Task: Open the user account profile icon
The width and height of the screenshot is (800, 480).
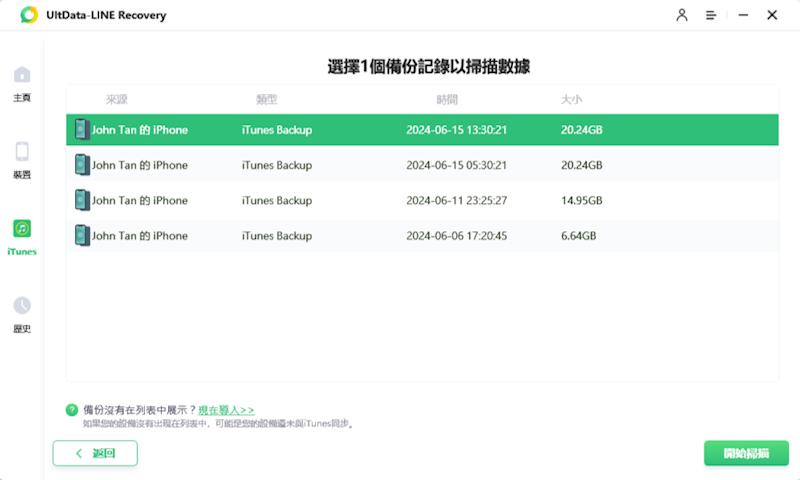Action: click(x=682, y=15)
